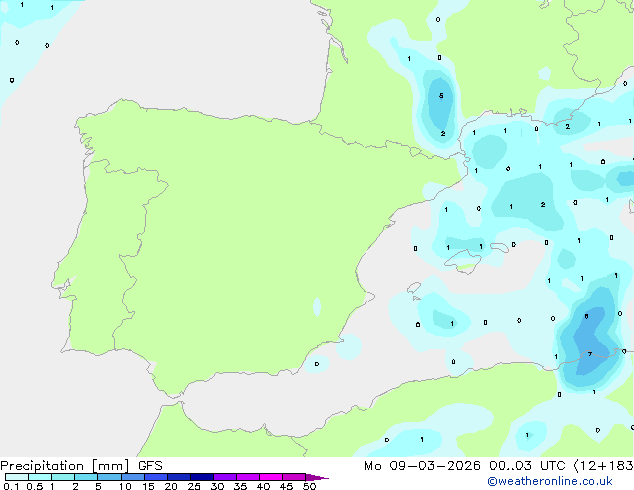Image resolution: width=634 pixels, height=490 pixels.
Task: Click the "Precipitation [mm]" title text
Action: (x=64, y=466)
